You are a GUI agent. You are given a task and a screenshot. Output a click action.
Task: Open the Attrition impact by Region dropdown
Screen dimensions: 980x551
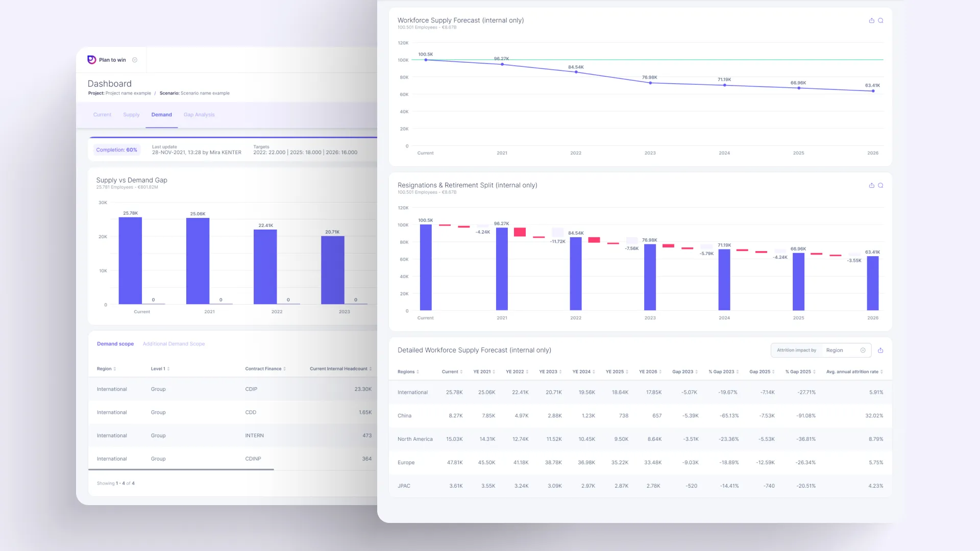[x=821, y=350]
